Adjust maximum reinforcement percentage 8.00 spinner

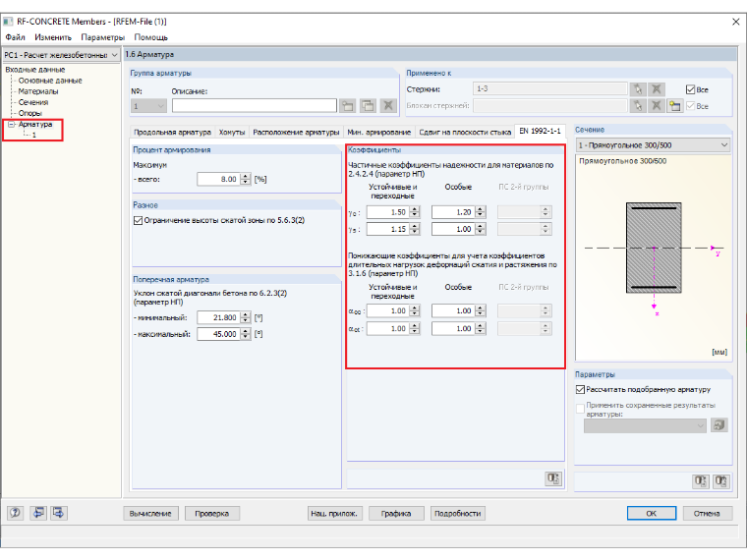click(x=246, y=179)
